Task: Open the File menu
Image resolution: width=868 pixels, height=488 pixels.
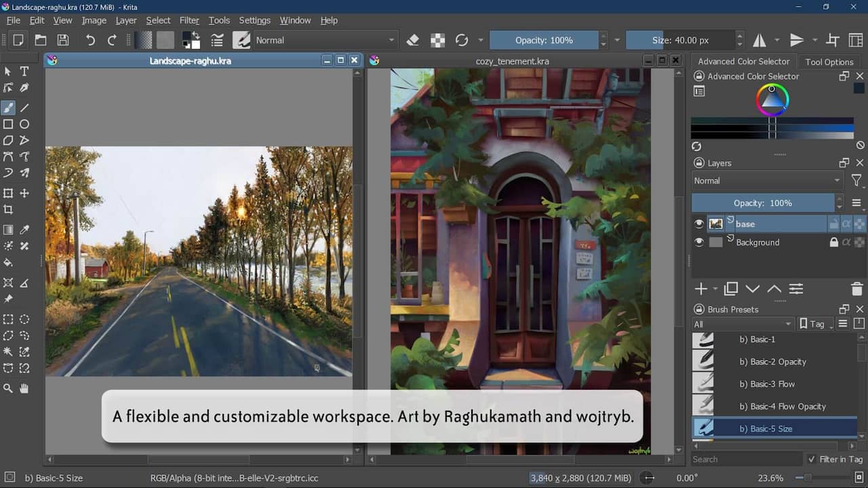Action: 14,20
